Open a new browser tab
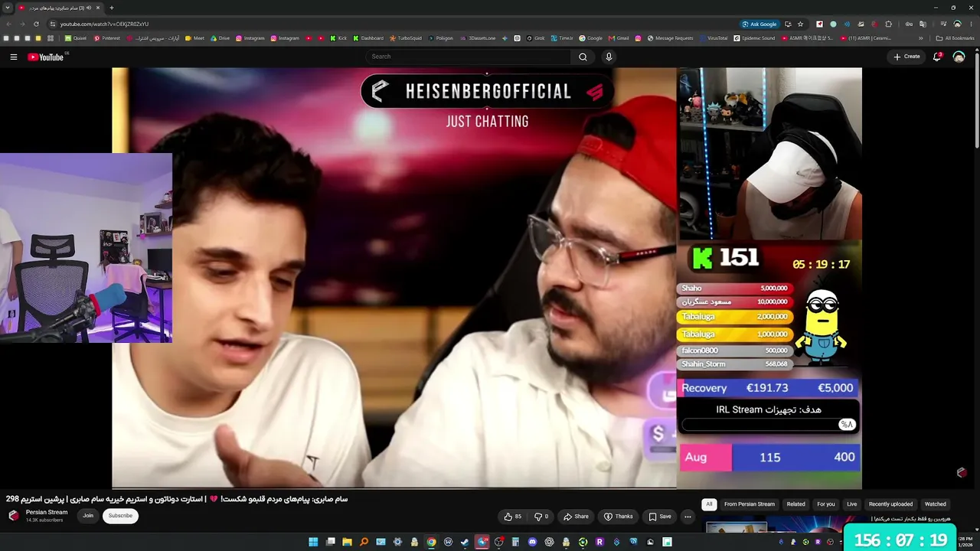 tap(111, 8)
